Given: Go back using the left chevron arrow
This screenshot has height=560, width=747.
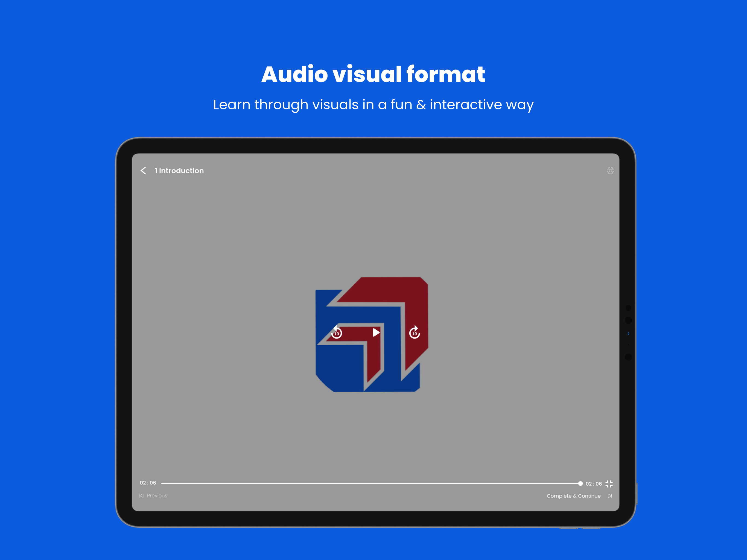Looking at the screenshot, I should pos(143,171).
